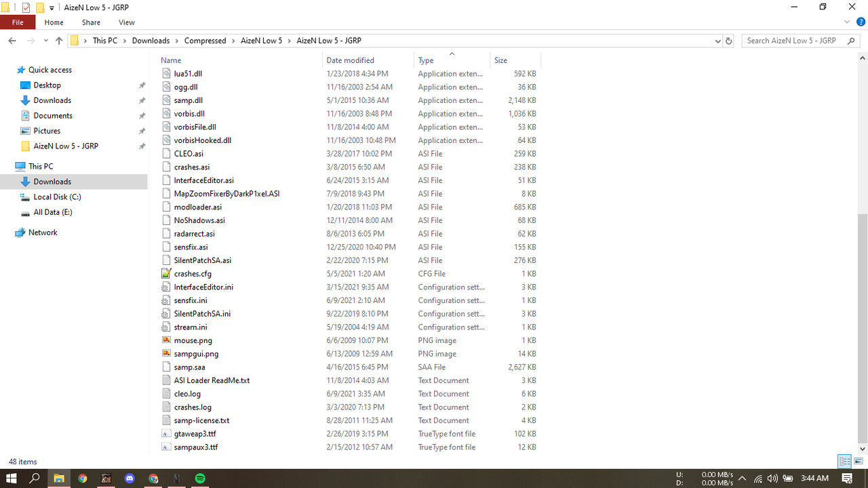Select the samp.dll file icon

(x=167, y=100)
